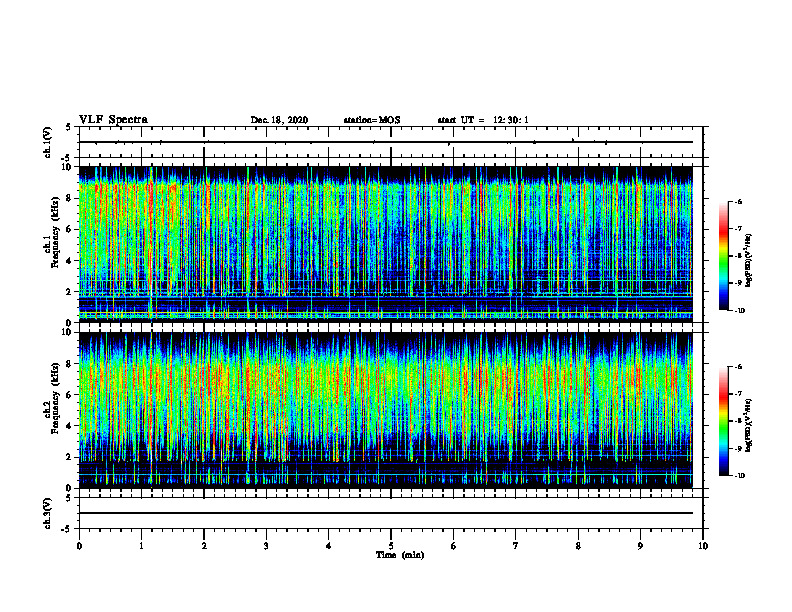Click the ch.2 spectrogram plot panel

point(386,410)
